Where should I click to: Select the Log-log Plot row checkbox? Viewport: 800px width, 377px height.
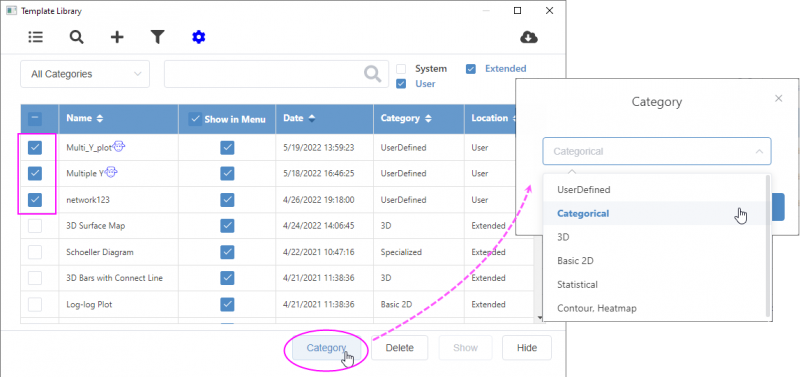coord(35,305)
